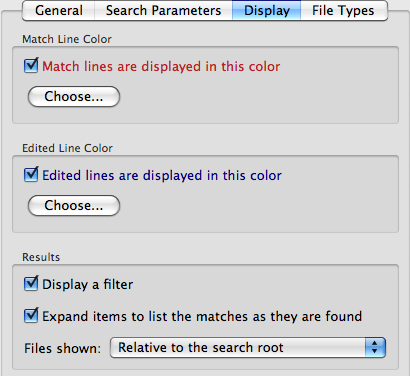Click the red match lines sample text
This screenshot has height=376, width=410.
(161, 67)
